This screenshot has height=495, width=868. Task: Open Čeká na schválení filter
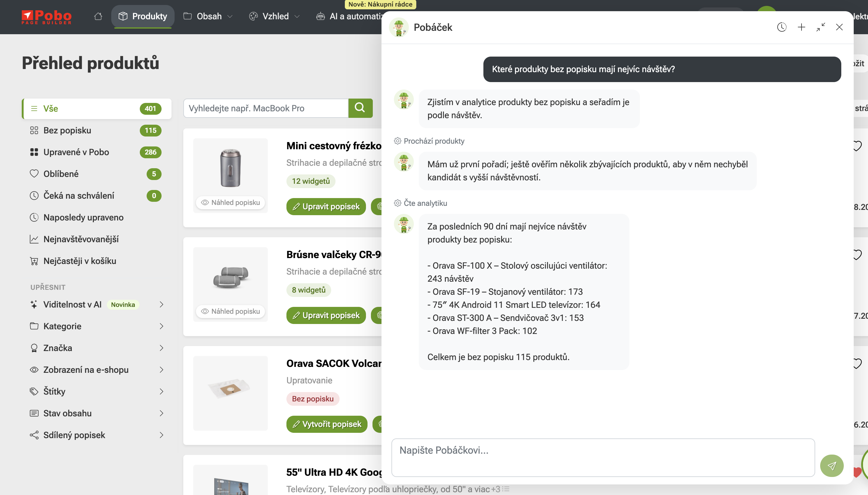pyautogui.click(x=96, y=196)
